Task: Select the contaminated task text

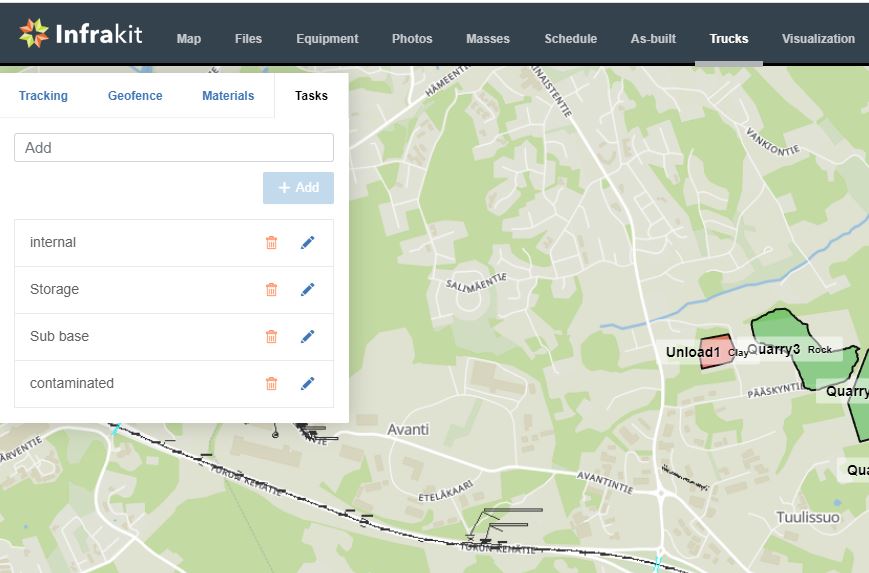Action: pyautogui.click(x=71, y=383)
